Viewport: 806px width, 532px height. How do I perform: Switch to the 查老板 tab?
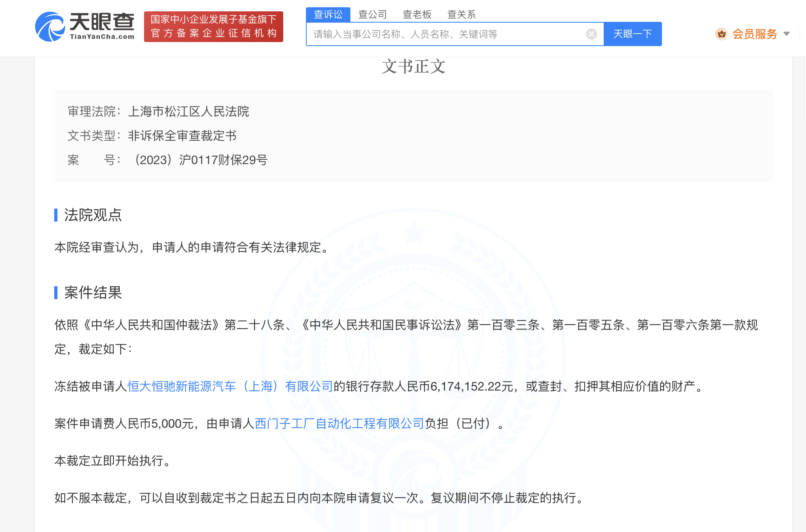(x=417, y=15)
